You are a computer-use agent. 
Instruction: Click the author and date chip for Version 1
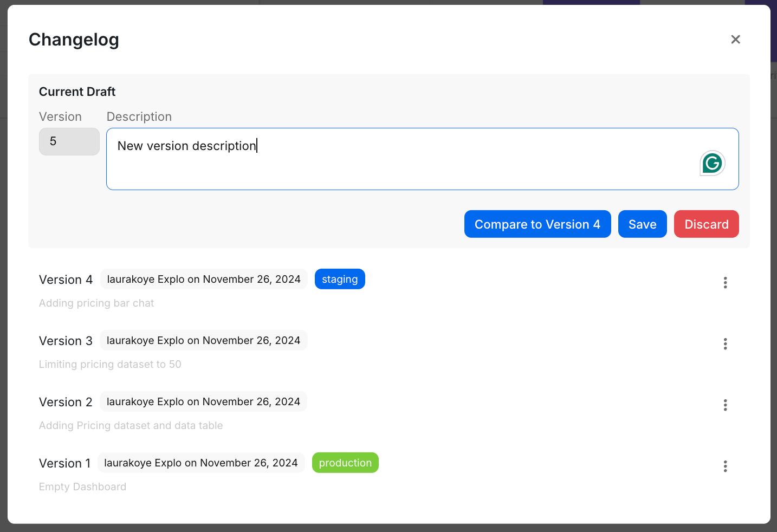click(x=201, y=463)
